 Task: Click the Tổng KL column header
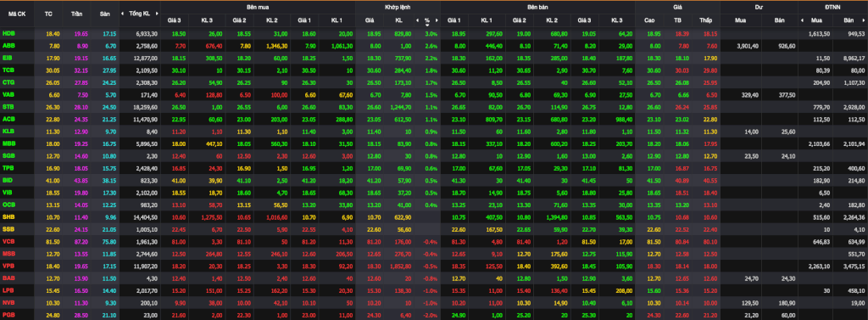139,14
